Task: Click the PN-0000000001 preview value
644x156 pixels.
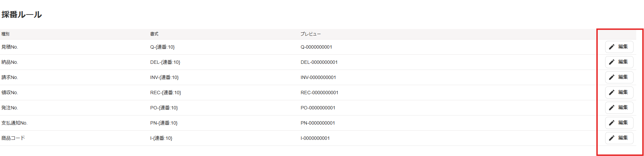Action: (x=318, y=123)
